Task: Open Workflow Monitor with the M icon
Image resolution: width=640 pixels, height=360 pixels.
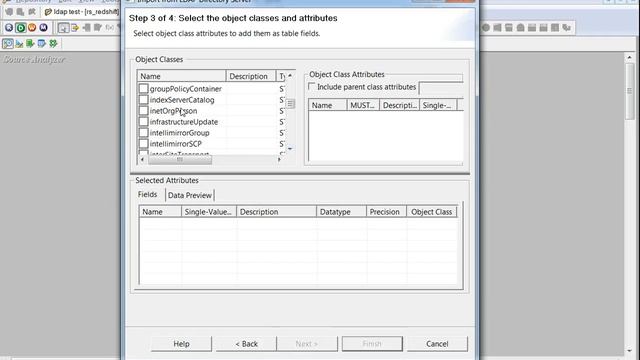Action: [x=43, y=28]
